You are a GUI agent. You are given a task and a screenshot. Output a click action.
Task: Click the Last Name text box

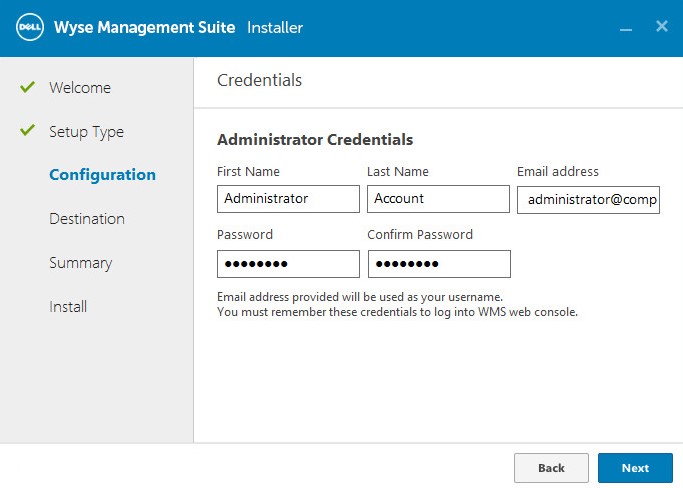[438, 199]
